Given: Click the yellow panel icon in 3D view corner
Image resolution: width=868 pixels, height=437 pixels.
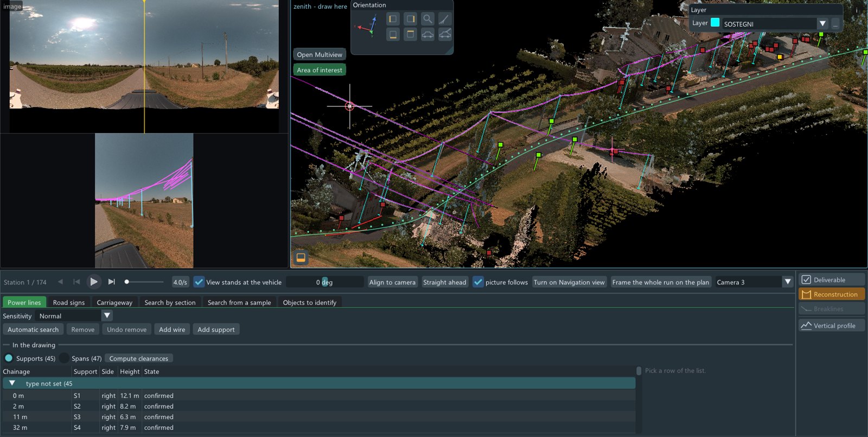Looking at the screenshot, I should 301,257.
